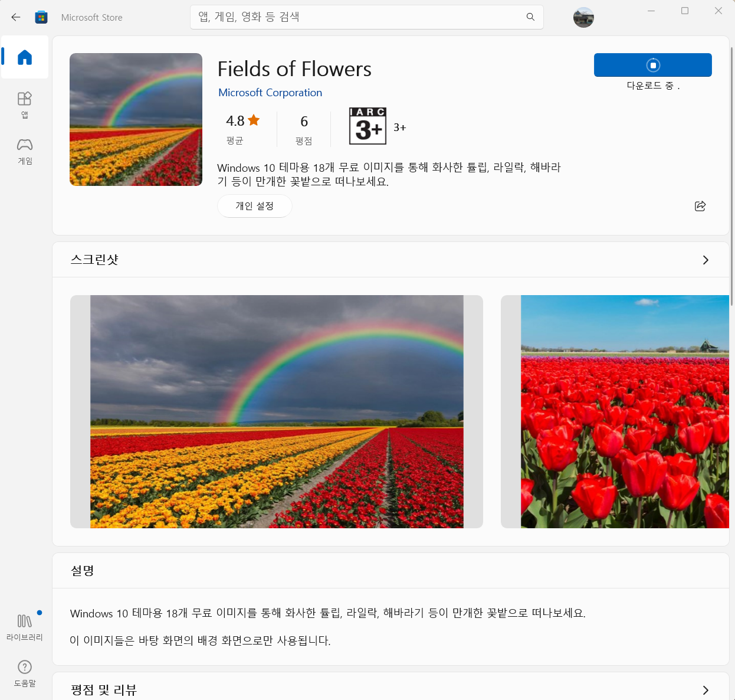Click the 4.8 average rating
The image size is (735, 700).
[242, 128]
